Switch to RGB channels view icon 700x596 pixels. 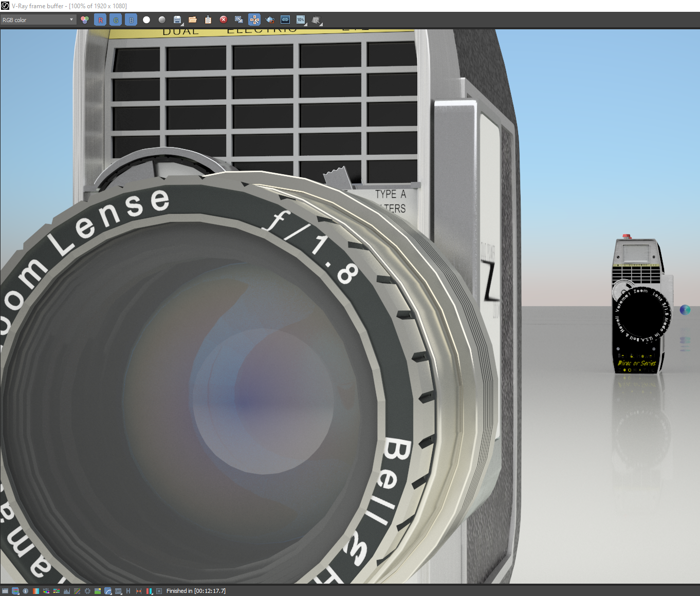point(85,20)
